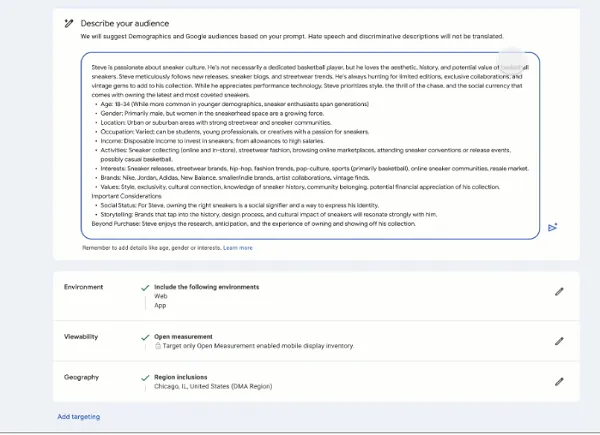Edit the Viewability targeting with pencil icon
600x435 pixels.
(559, 339)
